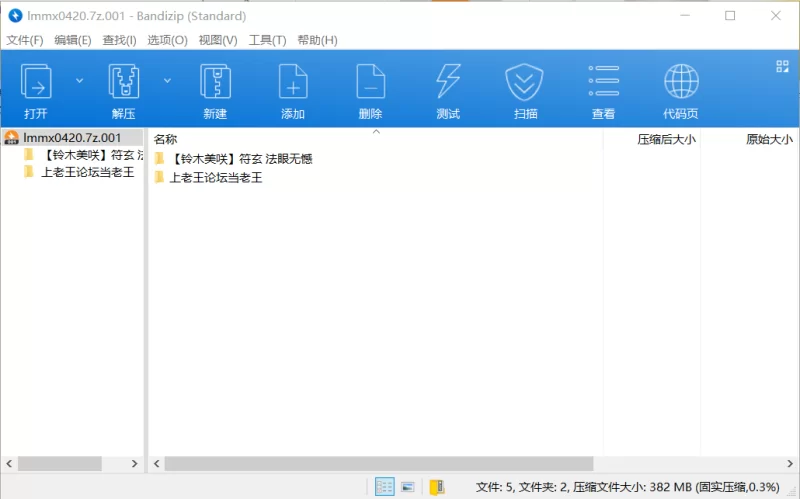
Task: Switch to thumbnail view icon in status bar
Action: tap(408, 487)
